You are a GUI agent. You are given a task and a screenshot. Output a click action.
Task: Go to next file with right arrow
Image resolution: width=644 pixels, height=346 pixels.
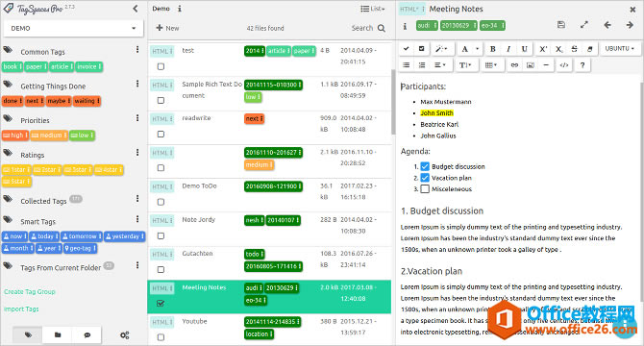pos(630,25)
